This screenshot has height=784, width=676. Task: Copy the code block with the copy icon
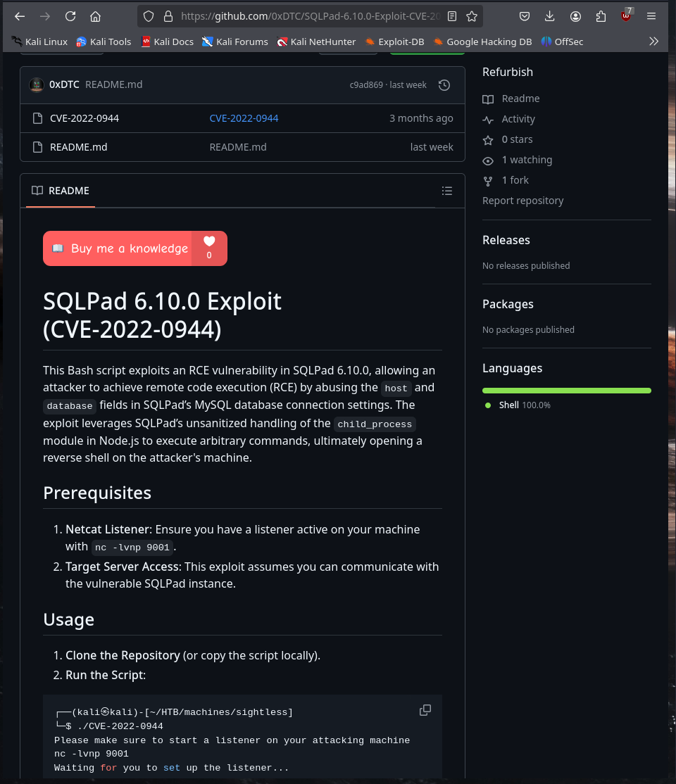(x=425, y=710)
